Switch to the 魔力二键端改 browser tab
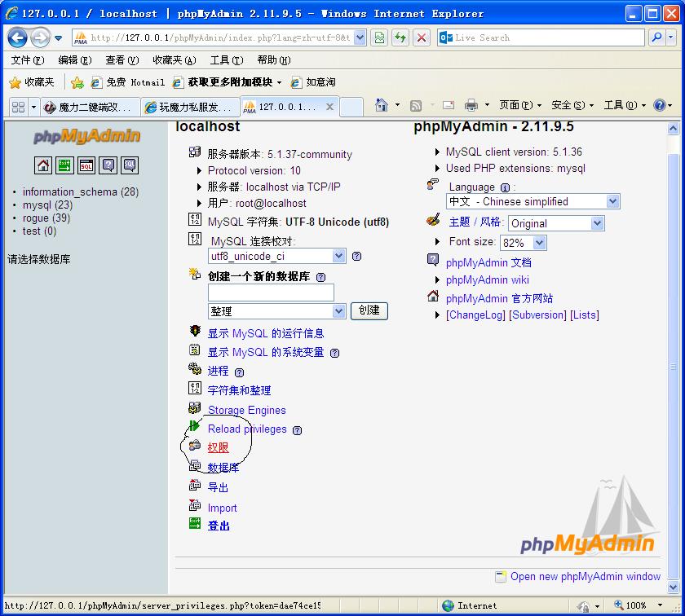Image resolution: width=685 pixels, height=616 pixels. click(88, 108)
